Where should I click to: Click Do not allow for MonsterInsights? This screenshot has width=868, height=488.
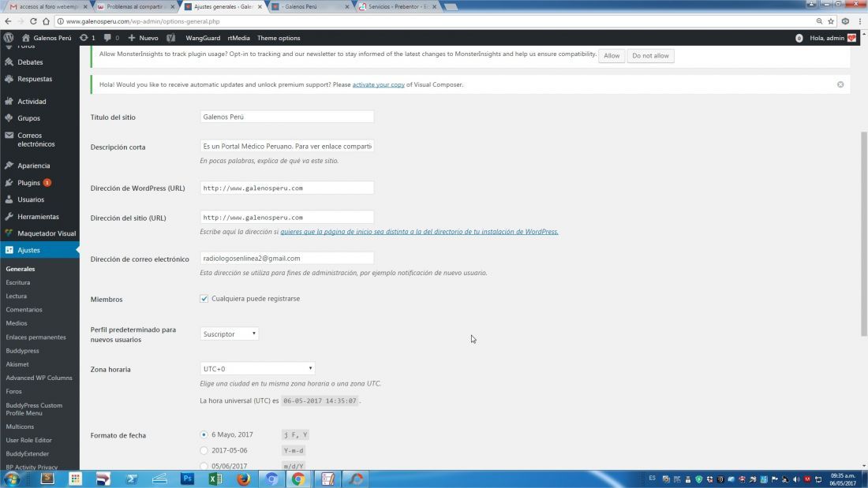650,56
